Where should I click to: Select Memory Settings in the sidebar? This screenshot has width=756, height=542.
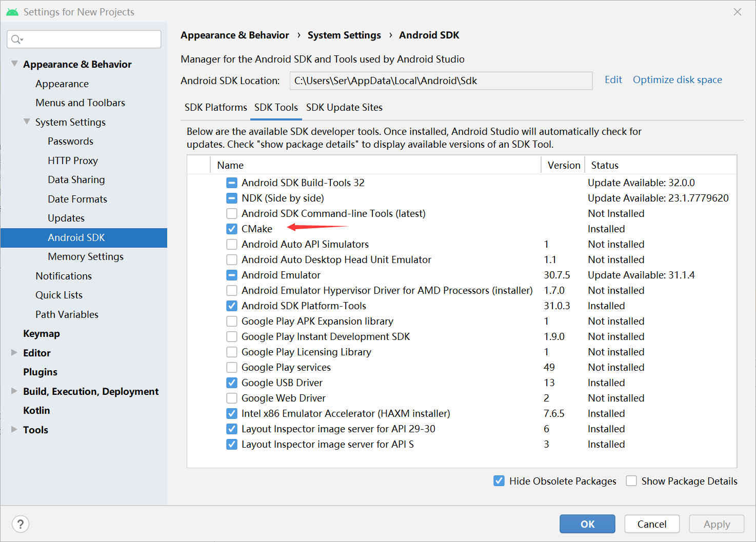[85, 256]
